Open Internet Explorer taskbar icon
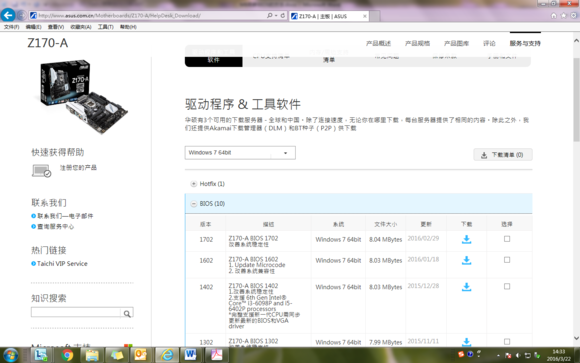Image resolution: width=580 pixels, height=363 pixels. pos(167,355)
